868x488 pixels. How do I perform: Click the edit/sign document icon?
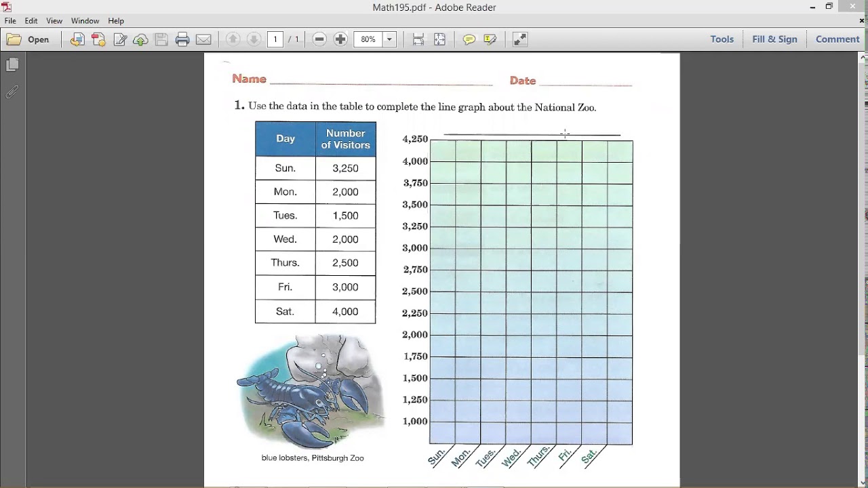pyautogui.click(x=120, y=39)
